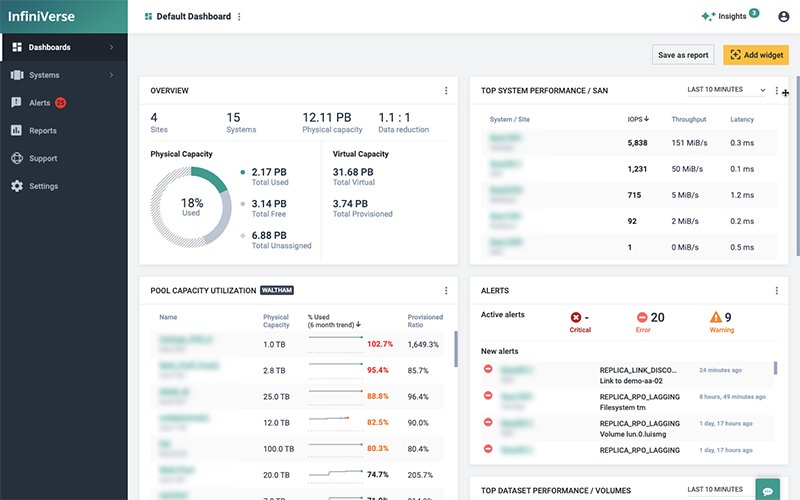Sort pools by % Used column
The height and width of the screenshot is (500, 800).
pyautogui.click(x=334, y=321)
